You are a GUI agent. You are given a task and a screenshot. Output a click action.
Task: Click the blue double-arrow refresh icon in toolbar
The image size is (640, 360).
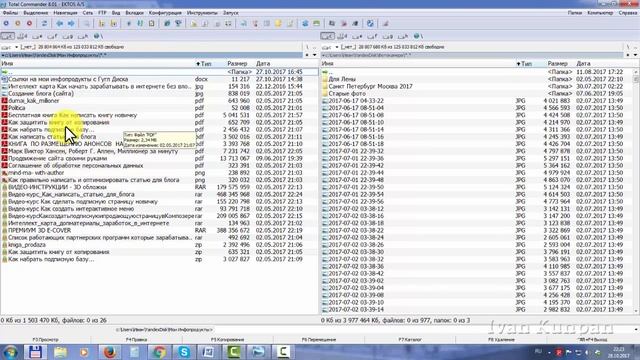pos(44,23)
